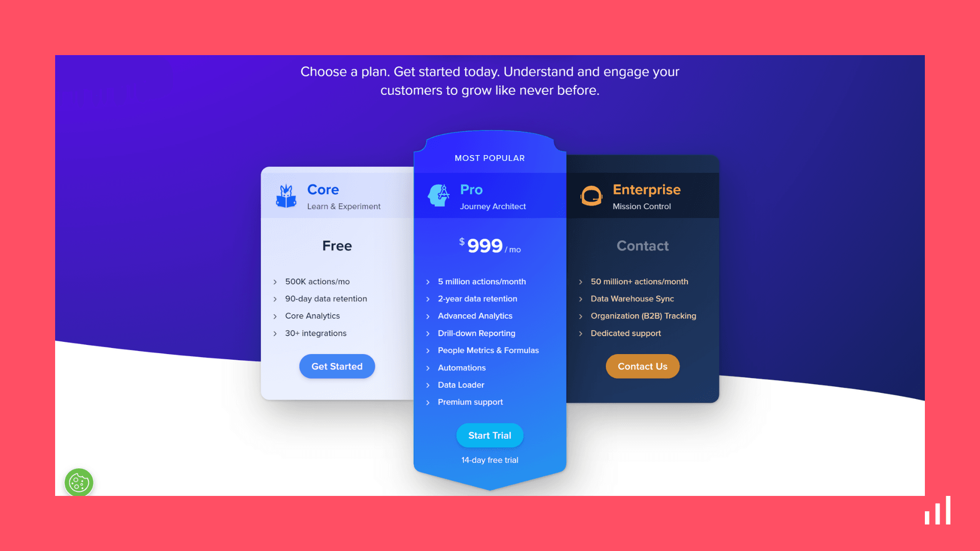The image size is (980, 551).
Task: Click the Enterprise plan orbit icon
Action: [591, 195]
